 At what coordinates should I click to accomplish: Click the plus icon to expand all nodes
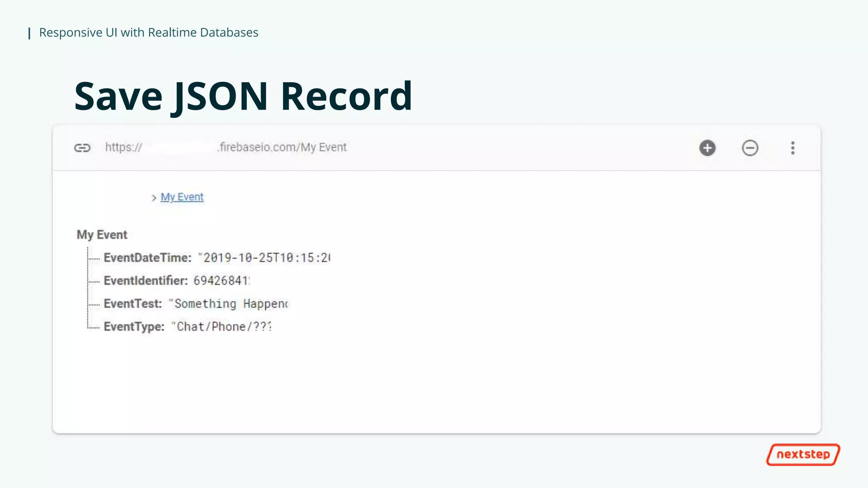pos(707,148)
